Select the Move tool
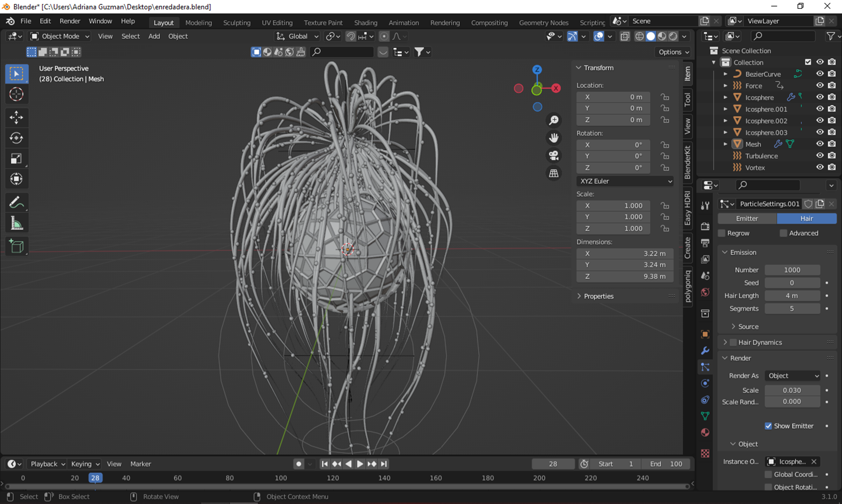 tap(16, 117)
